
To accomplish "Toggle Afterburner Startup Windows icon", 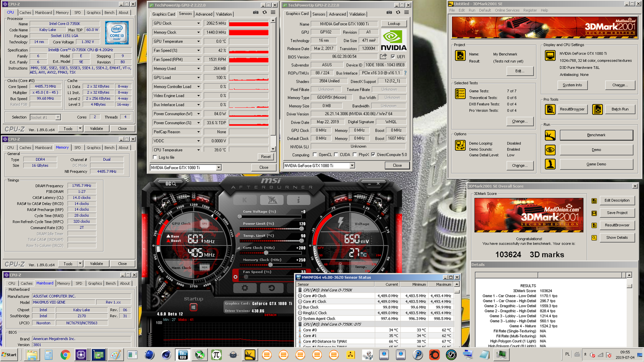I will tap(193, 307).
